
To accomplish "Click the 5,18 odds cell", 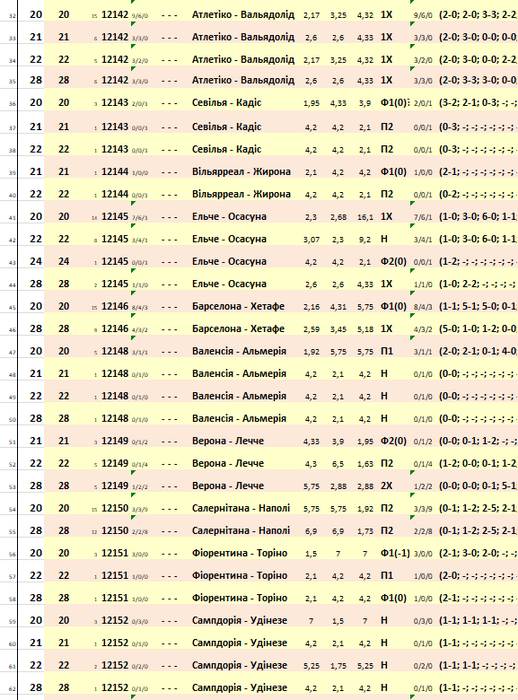I will pyautogui.click(x=365, y=329).
